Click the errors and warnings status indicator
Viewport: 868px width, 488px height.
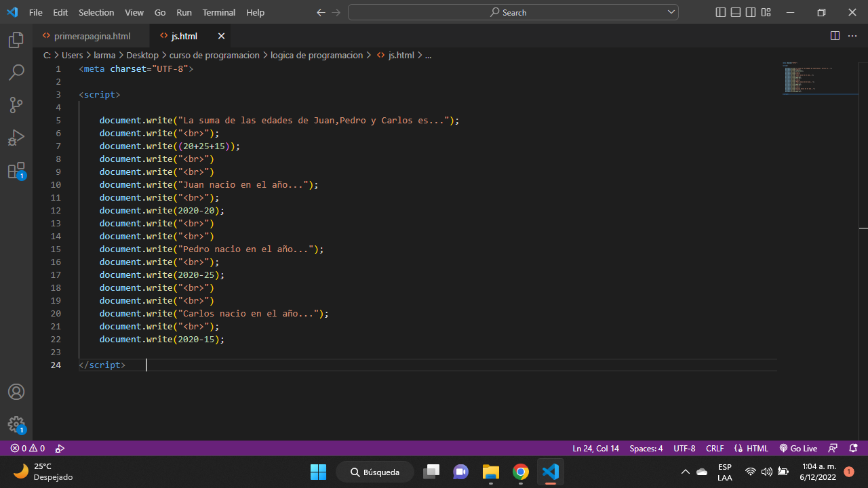(28, 448)
